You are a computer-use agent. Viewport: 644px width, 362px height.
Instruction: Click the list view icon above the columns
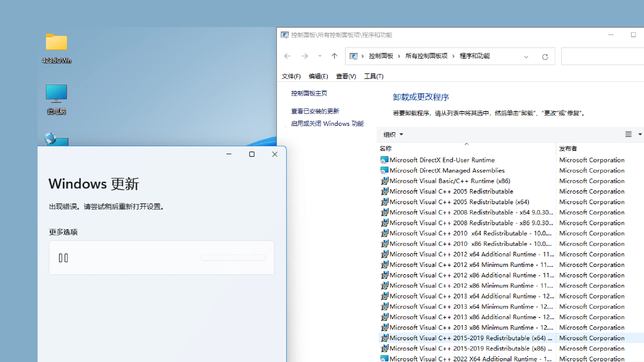click(628, 134)
